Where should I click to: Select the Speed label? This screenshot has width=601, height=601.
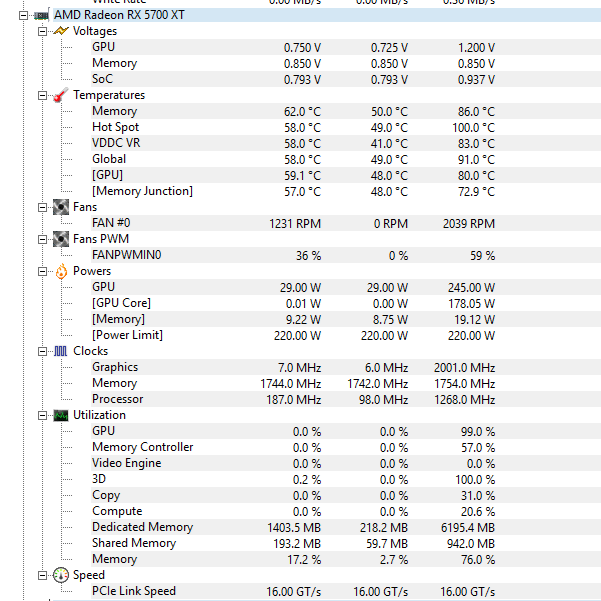[x=89, y=575]
